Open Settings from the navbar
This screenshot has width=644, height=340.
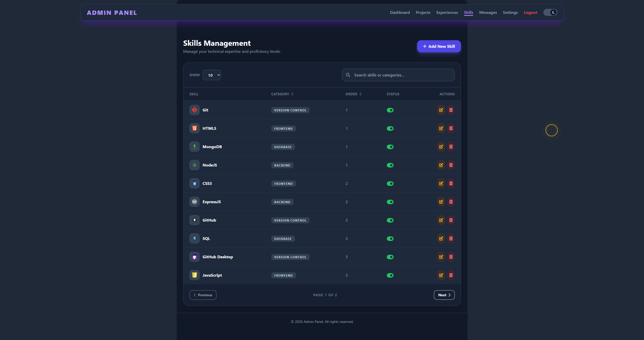[x=510, y=12]
